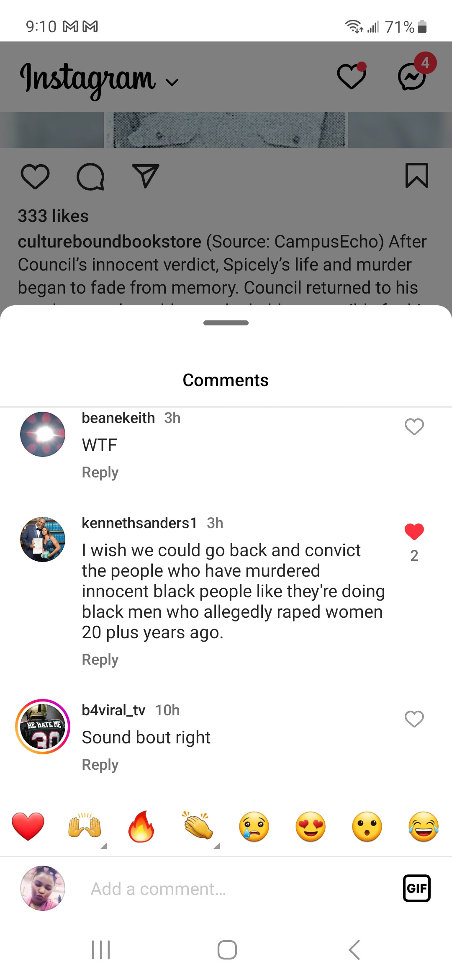452x980 pixels.
Task: Focus the Add a comment field
Action: point(239,889)
